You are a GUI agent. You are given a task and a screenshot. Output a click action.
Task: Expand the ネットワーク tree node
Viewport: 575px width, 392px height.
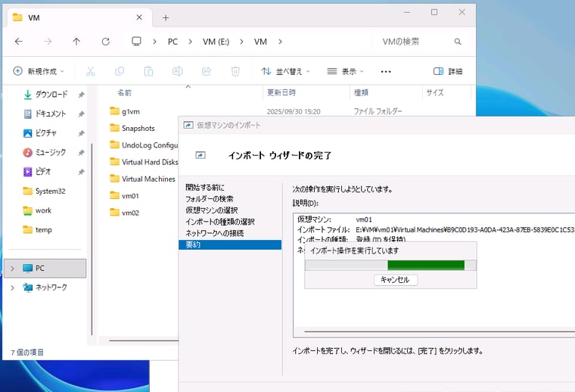(x=12, y=288)
